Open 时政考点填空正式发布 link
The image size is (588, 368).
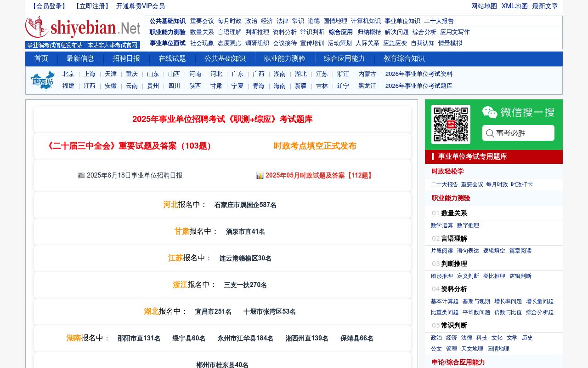pos(315,146)
